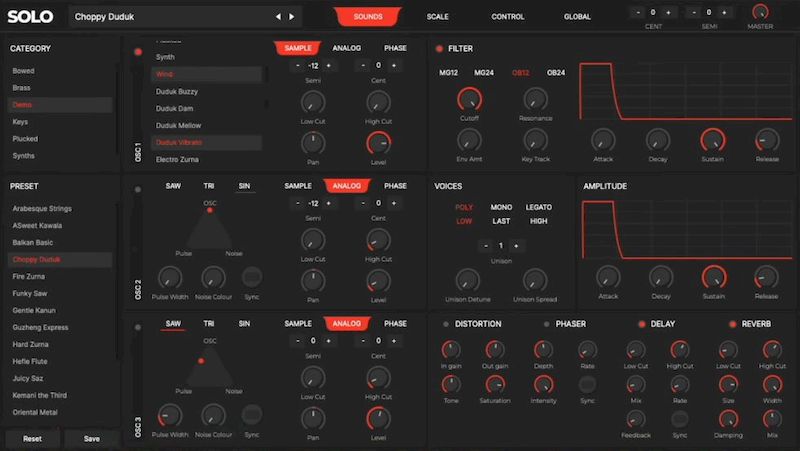Increase Unison voice count with plus
The width and height of the screenshot is (800, 451).
click(516, 245)
